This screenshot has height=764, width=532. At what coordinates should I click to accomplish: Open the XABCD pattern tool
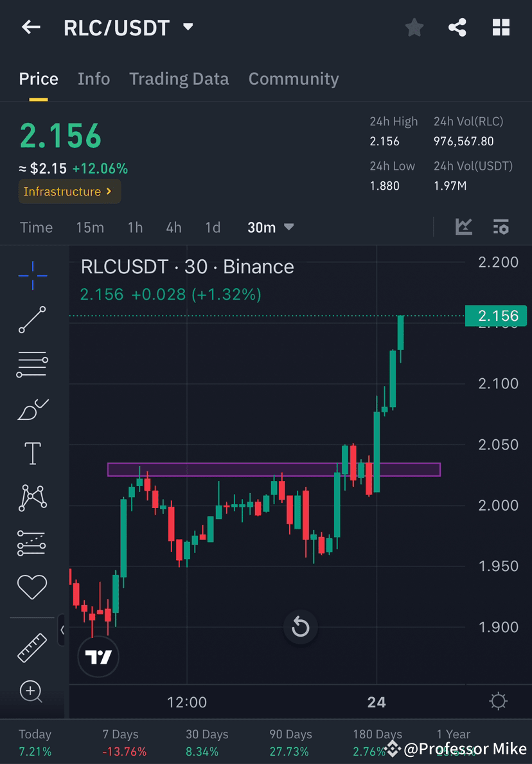coord(32,497)
